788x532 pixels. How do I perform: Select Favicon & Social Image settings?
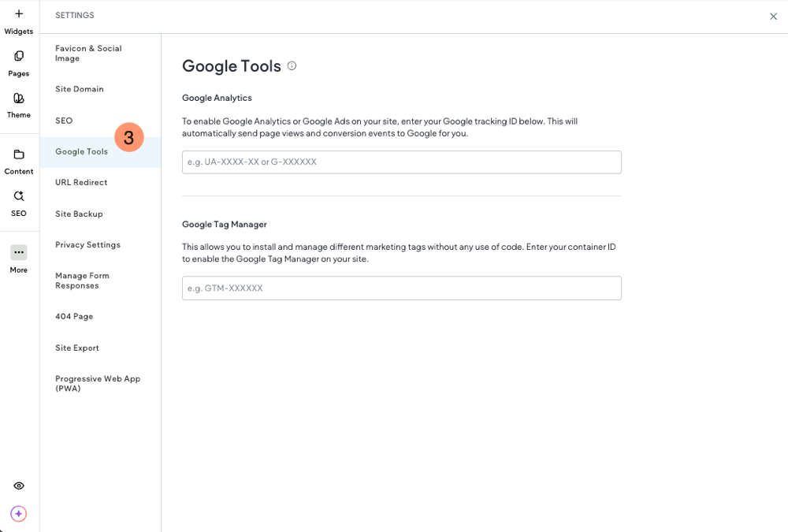[x=88, y=53]
